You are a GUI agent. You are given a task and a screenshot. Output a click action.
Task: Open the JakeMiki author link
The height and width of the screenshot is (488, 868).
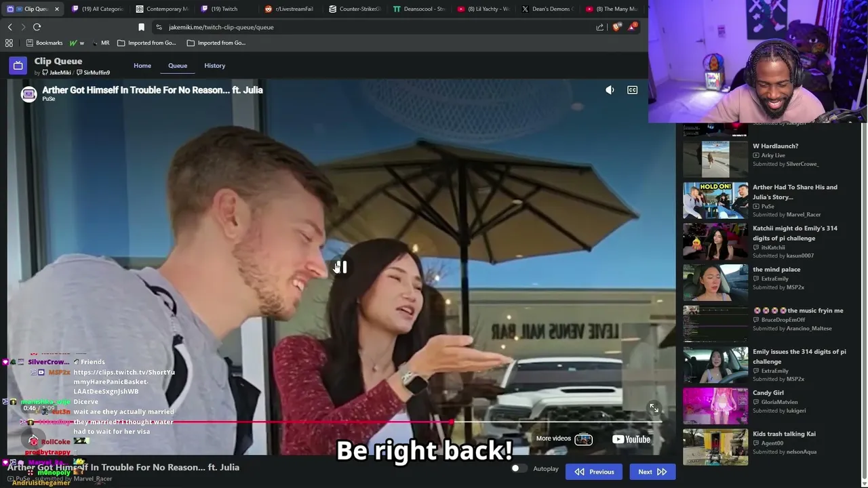click(x=60, y=73)
